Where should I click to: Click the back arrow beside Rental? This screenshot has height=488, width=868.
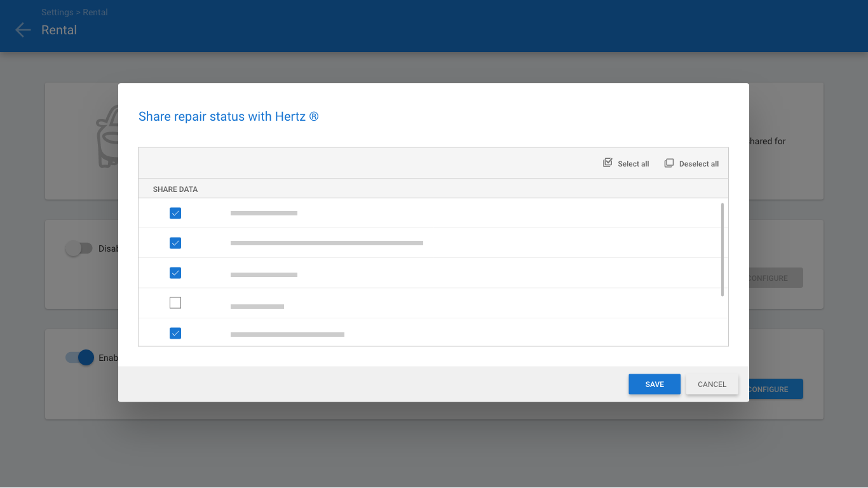tap(23, 30)
